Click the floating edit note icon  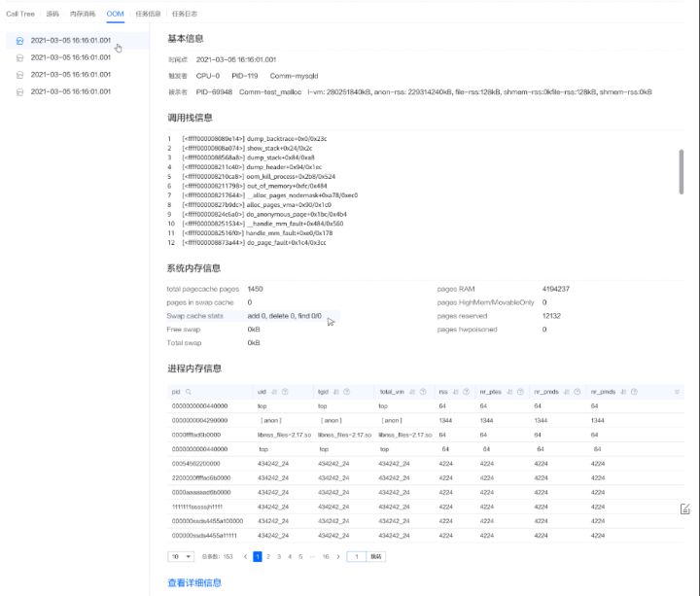point(684,508)
